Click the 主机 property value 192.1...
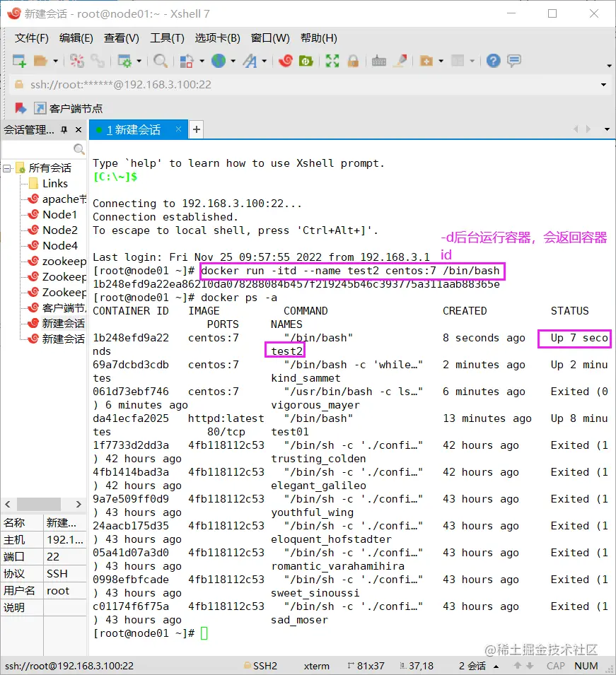Screen dimensions: 616x675 pyautogui.click(x=64, y=540)
